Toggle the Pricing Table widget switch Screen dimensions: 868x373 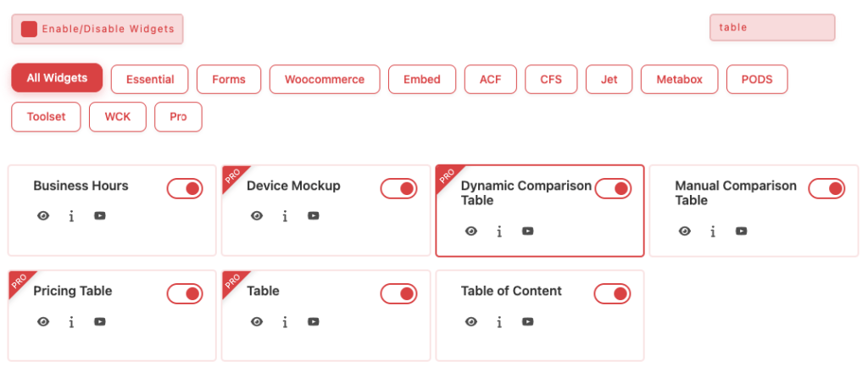point(185,293)
